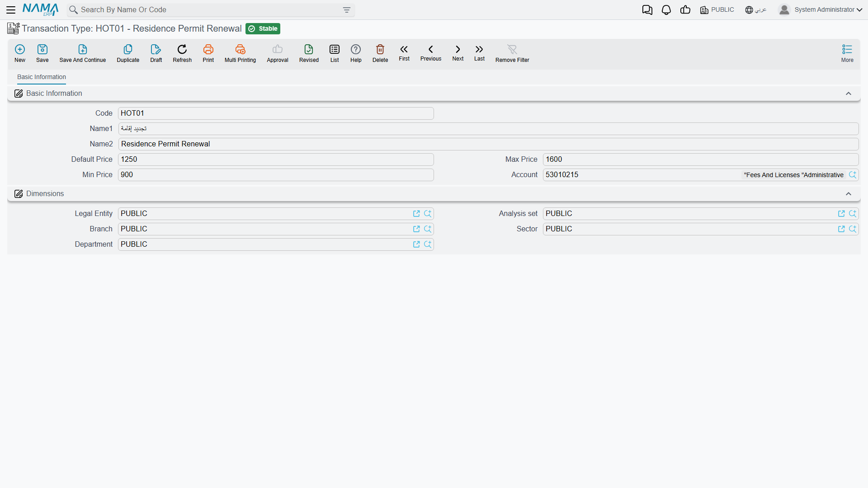Open the Sector record link icon
868x488 pixels.
pos(841,229)
